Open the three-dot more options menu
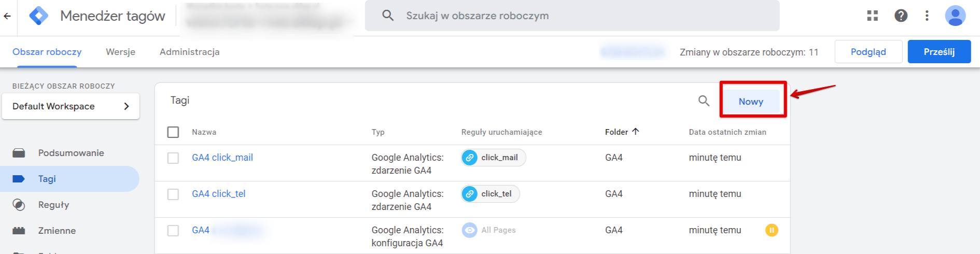The image size is (980, 254). coord(927,16)
